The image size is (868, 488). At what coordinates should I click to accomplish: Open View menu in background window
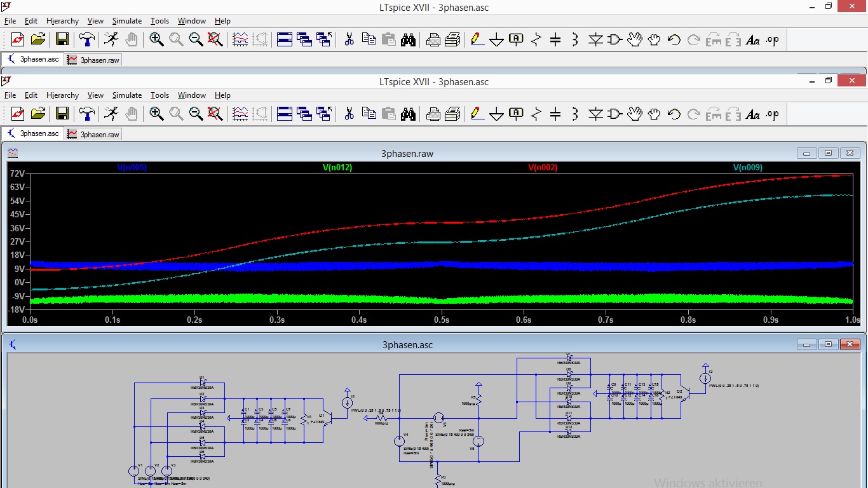[95, 21]
